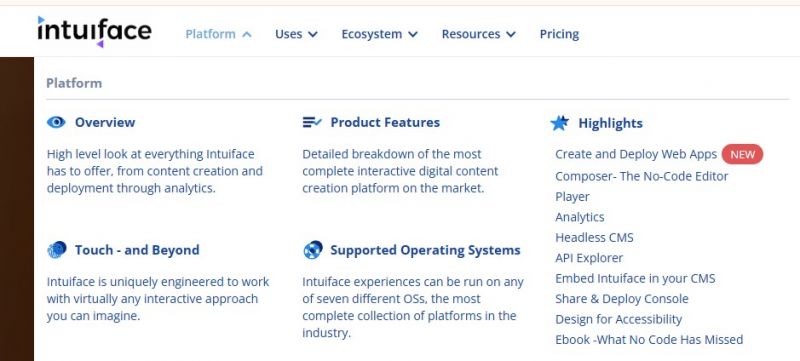The height and width of the screenshot is (361, 800).
Task: Click the Supported Operating Systems globe icon
Action: (312, 250)
